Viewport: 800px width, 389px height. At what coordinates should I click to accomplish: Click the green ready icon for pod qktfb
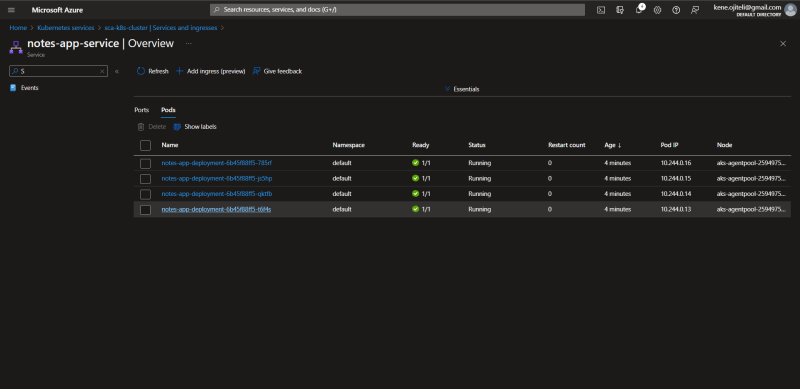click(415, 193)
